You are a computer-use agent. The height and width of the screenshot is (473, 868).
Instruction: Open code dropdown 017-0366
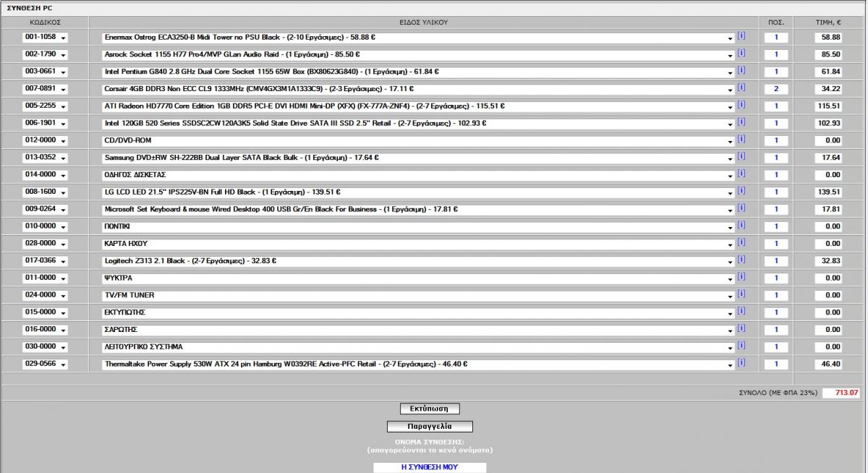click(x=45, y=261)
